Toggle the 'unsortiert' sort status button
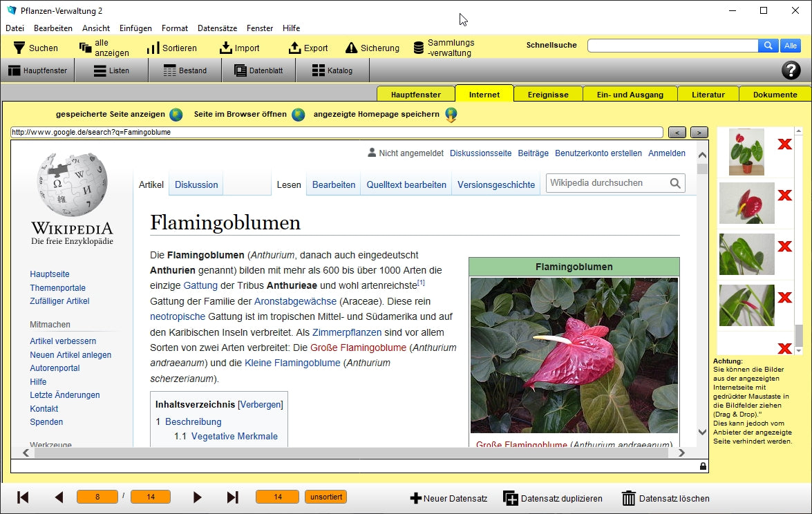Viewport: 812px width, 514px height. 325,497
